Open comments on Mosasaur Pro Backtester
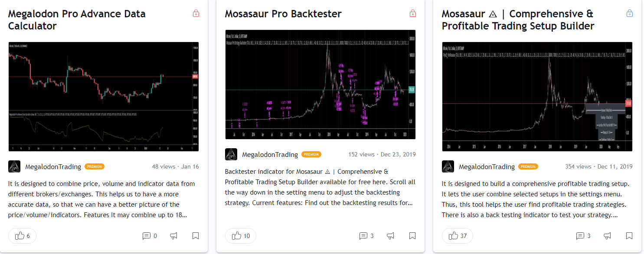The image size is (644, 254). [x=366, y=236]
